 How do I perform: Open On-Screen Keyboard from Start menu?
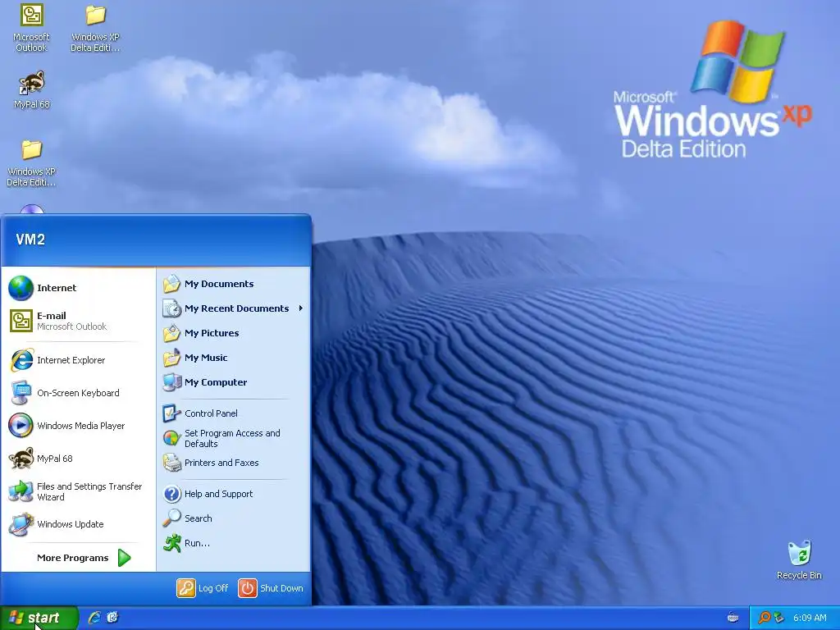[78, 393]
